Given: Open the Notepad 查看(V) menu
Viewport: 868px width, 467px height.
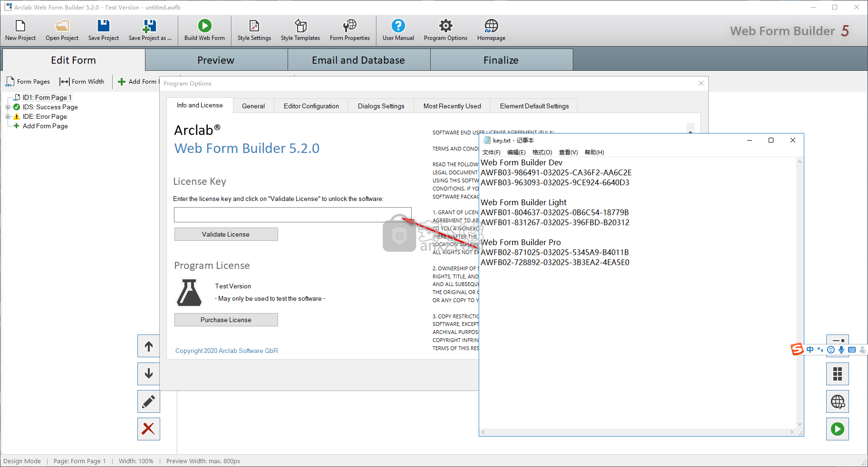Looking at the screenshot, I should pyautogui.click(x=569, y=152).
